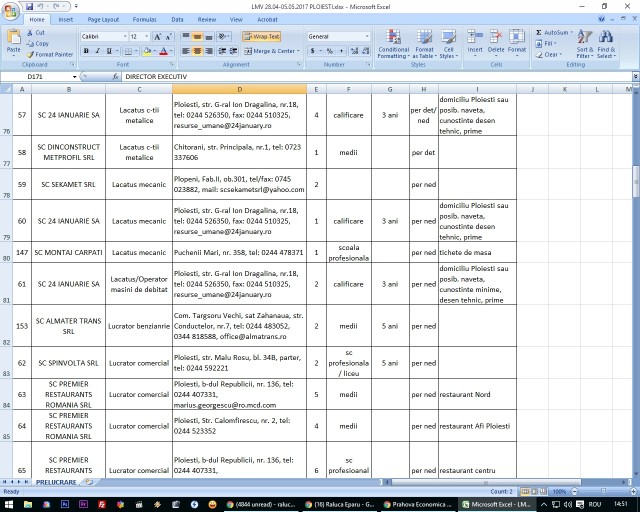Open Format as Table gallery
The width and height of the screenshot is (640, 512).
[x=424, y=44]
